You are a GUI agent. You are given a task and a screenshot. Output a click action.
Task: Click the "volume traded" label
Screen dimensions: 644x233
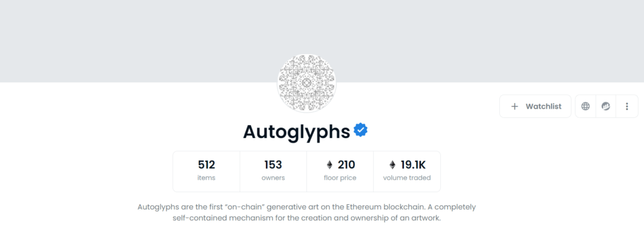point(407,178)
